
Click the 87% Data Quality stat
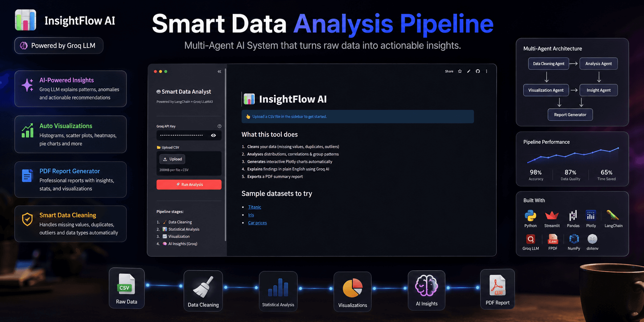tap(570, 175)
